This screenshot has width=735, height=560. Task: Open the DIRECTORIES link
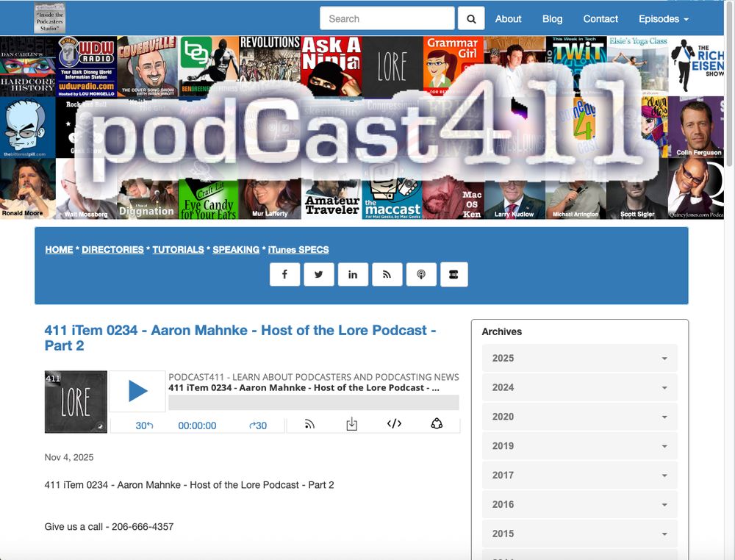pyautogui.click(x=112, y=250)
